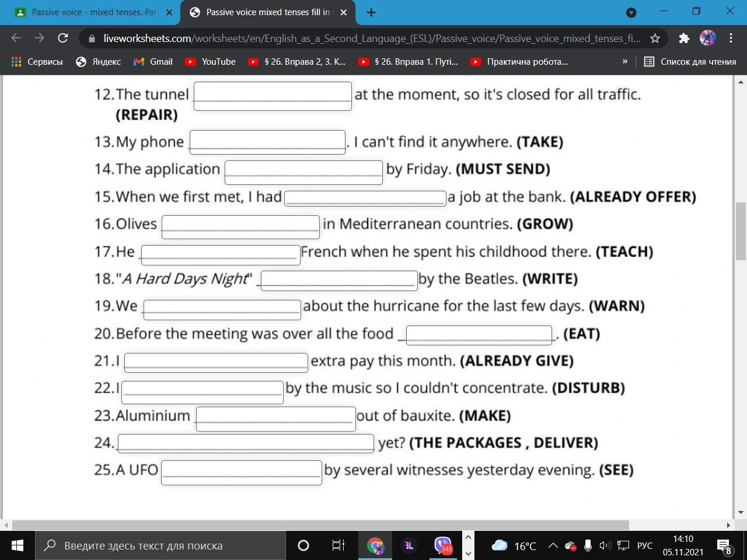Focus the blank for A Hard Days Night (WRITE)
Screen dimensions: 747x560
[339, 281]
